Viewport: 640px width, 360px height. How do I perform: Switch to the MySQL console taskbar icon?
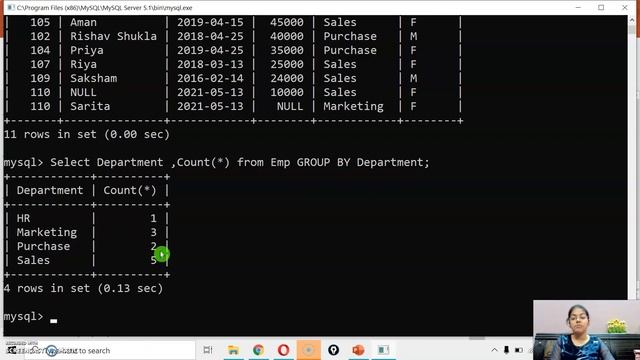(383, 350)
